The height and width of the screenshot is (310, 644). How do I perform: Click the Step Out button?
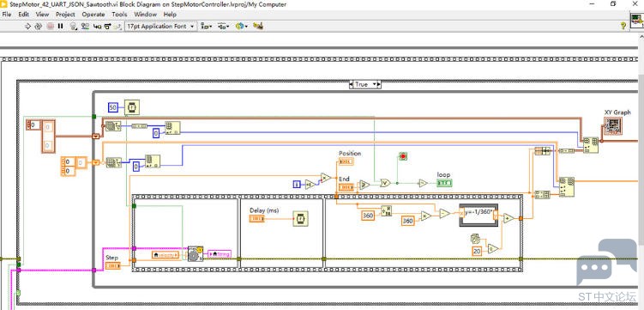coord(117,27)
